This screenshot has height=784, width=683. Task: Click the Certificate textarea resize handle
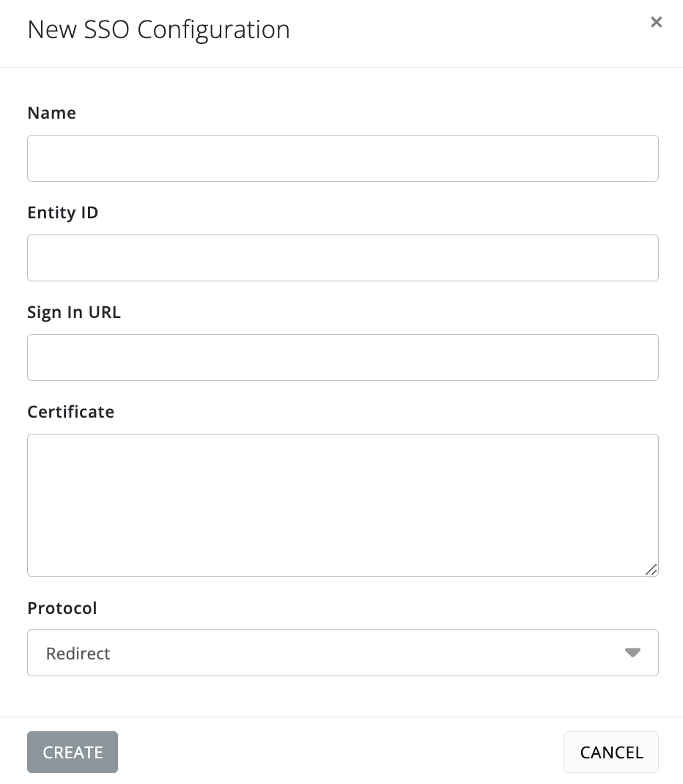pos(651,569)
